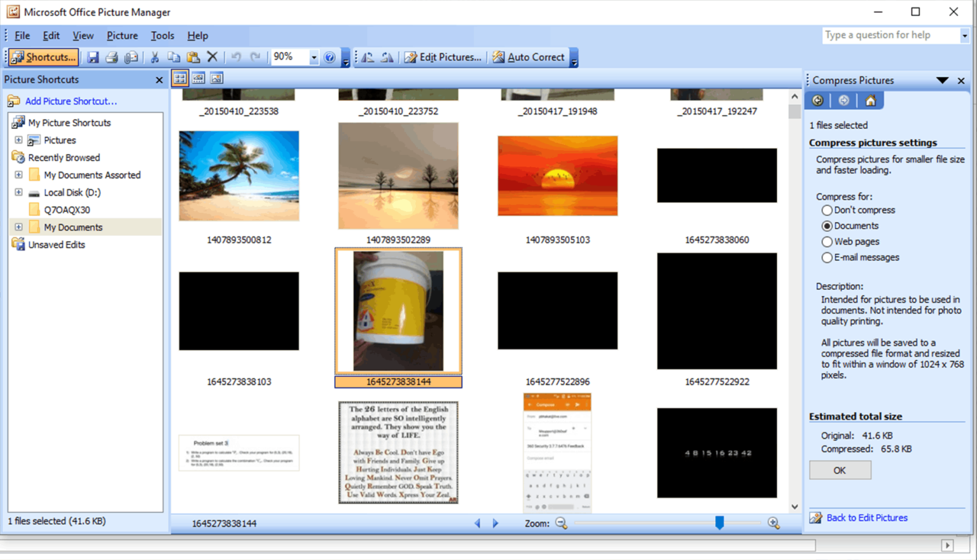The image size is (977, 560).
Task: Close the Compress Pictures task pane
Action: (961, 81)
